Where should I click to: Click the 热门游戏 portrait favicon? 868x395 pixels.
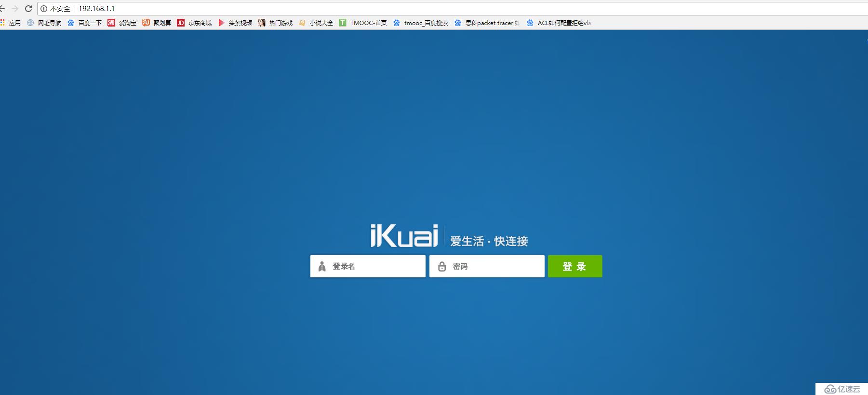(x=262, y=23)
